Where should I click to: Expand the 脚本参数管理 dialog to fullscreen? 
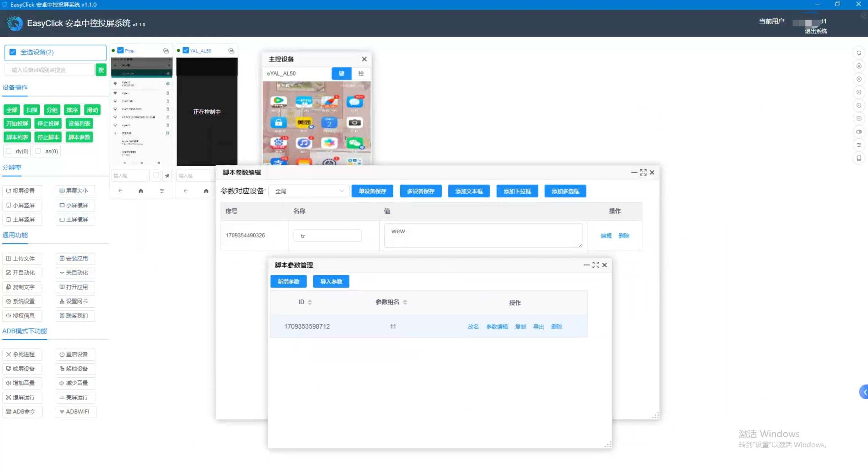pos(596,265)
